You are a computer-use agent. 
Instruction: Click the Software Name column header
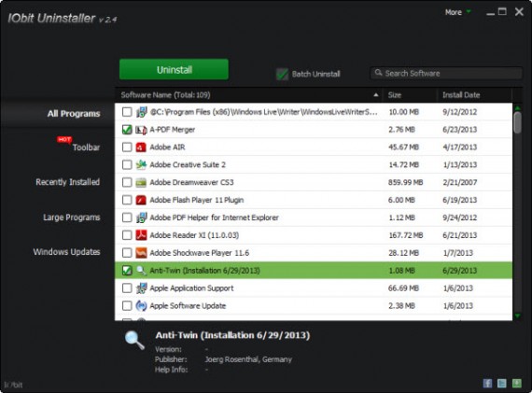click(x=165, y=95)
